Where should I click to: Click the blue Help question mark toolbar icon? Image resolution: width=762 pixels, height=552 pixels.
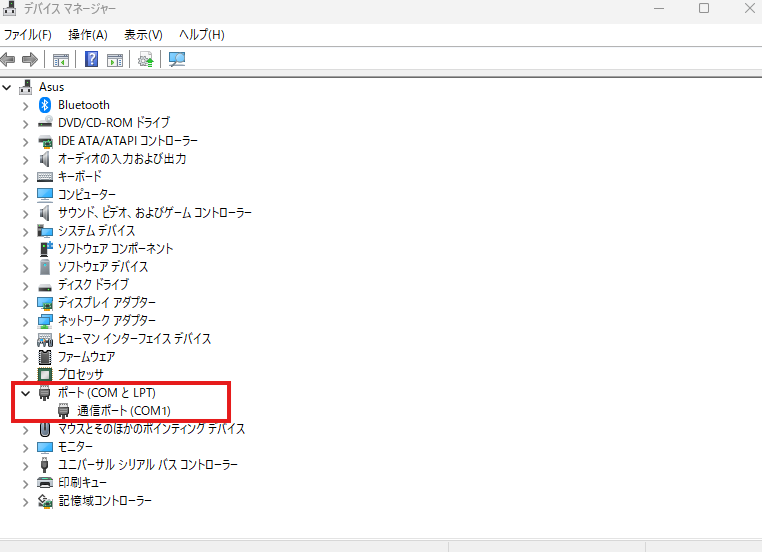(91, 59)
